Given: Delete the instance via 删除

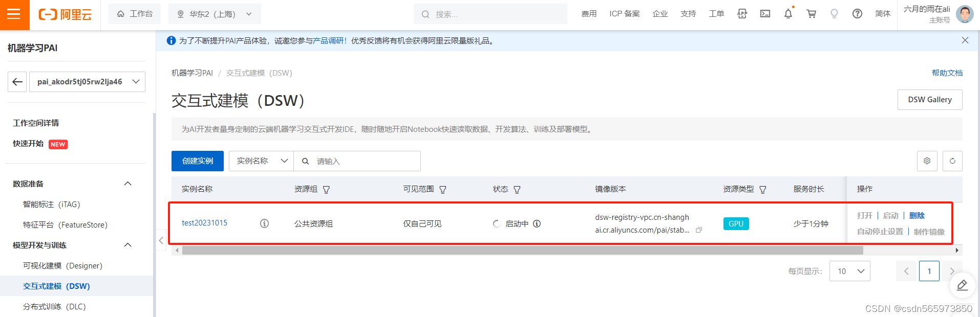Looking at the screenshot, I should (x=917, y=216).
